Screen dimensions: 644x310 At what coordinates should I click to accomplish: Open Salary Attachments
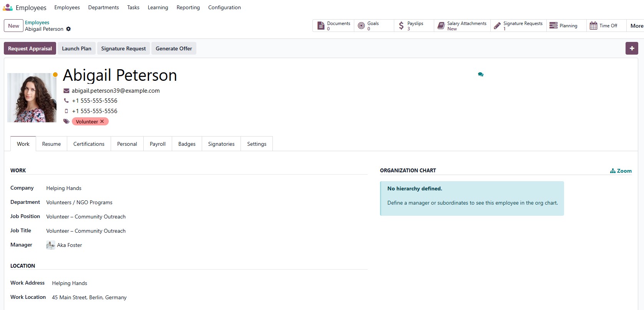tap(462, 26)
